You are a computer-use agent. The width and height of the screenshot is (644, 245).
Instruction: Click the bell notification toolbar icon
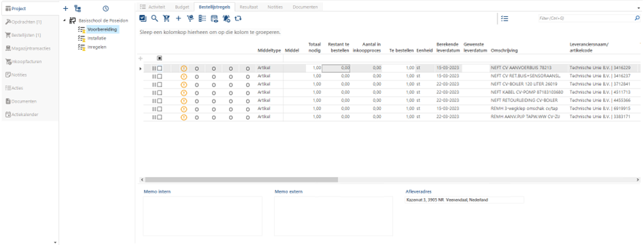tap(226, 18)
